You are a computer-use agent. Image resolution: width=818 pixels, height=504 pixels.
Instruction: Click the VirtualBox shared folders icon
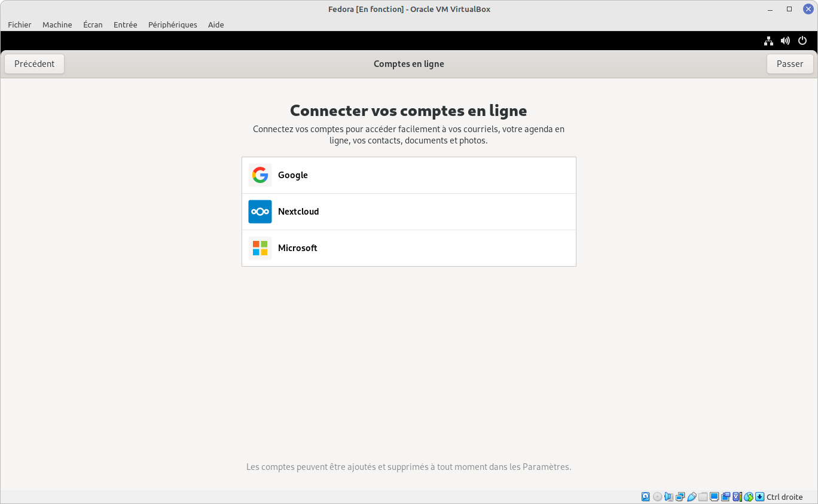coord(703,497)
